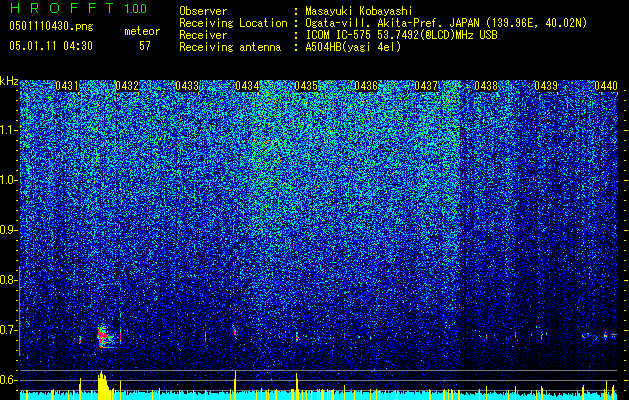The width and height of the screenshot is (629, 400).
Task: Click the 0.9 kHz axis label
Action: point(8,230)
